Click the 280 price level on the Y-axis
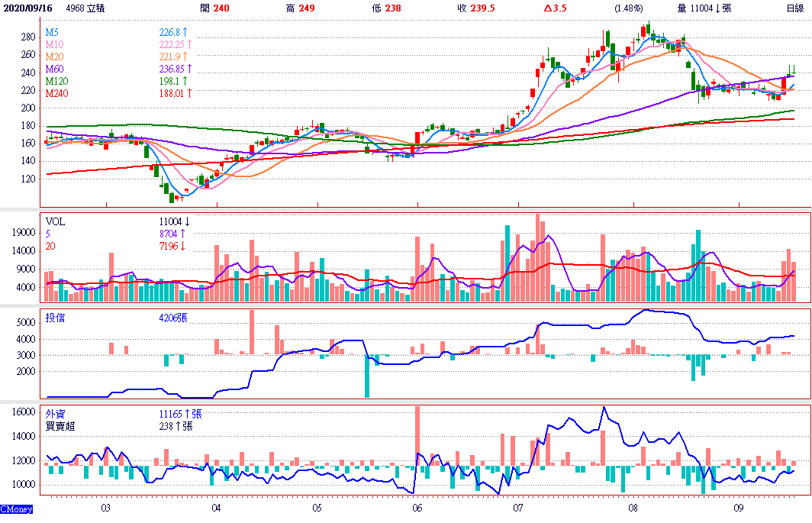Image resolution: width=812 pixels, height=523 pixels. point(29,37)
